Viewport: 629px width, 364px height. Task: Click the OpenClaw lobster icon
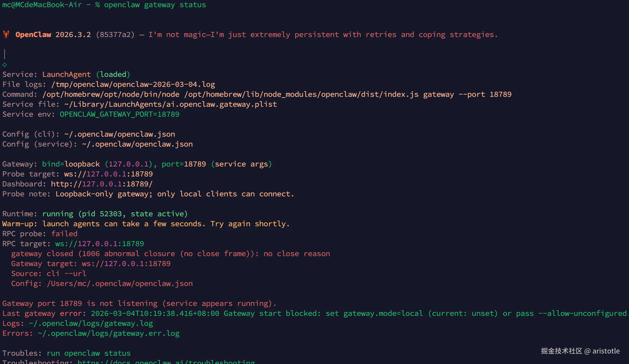click(6, 34)
